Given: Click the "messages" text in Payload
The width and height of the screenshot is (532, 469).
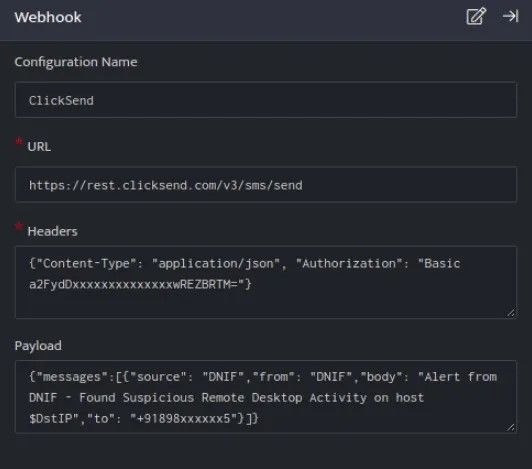Looking at the screenshot, I should tap(72, 377).
